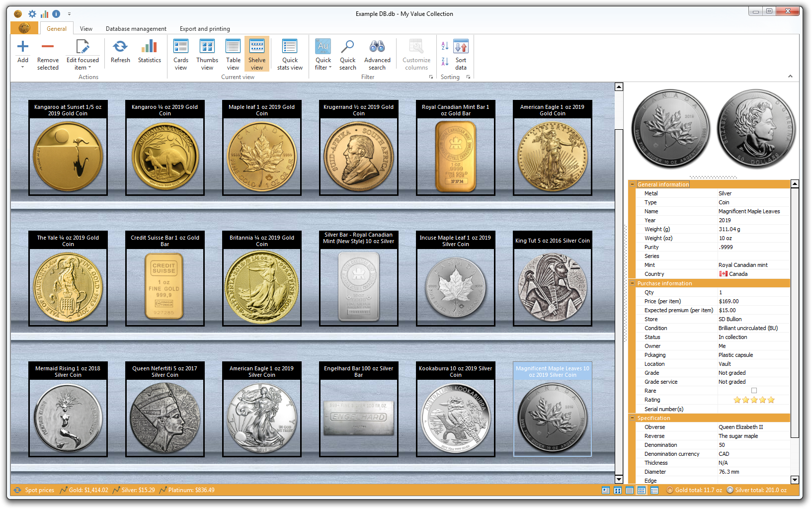Click the Spot prices button
Image resolution: width=812 pixels, height=509 pixels.
34,490
